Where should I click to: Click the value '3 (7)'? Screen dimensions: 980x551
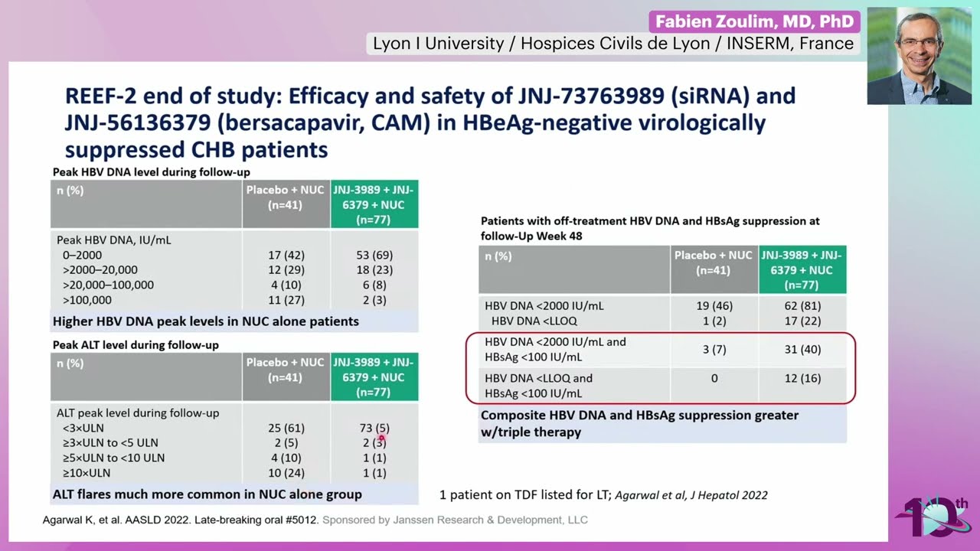714,350
